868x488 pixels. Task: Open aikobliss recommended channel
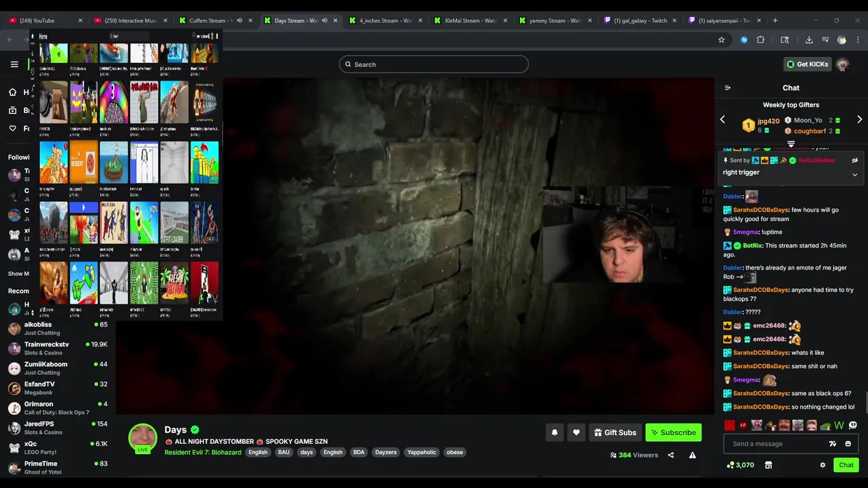(x=58, y=328)
